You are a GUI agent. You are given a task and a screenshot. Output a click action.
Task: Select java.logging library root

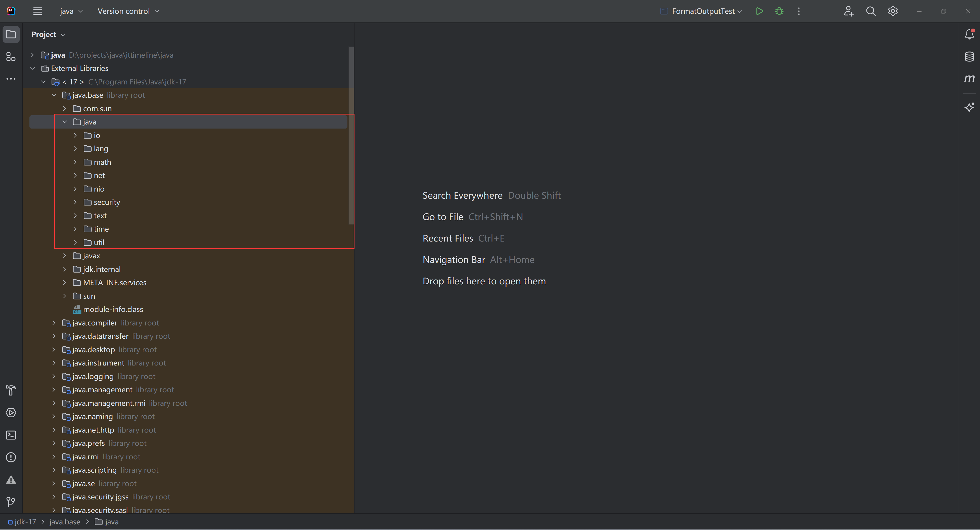tap(109, 376)
